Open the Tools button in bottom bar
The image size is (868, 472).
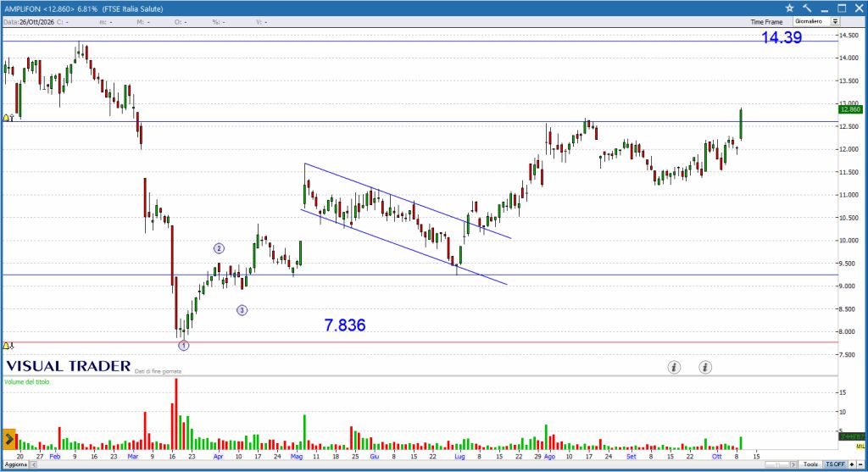[810, 465]
